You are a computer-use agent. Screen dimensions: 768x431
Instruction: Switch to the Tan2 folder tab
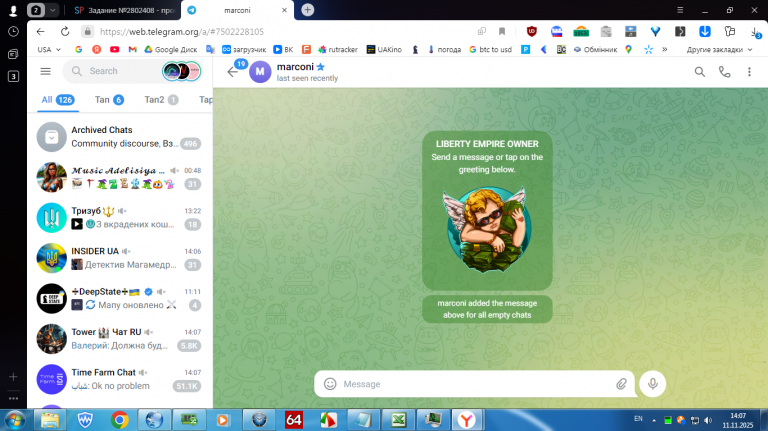[x=161, y=100]
